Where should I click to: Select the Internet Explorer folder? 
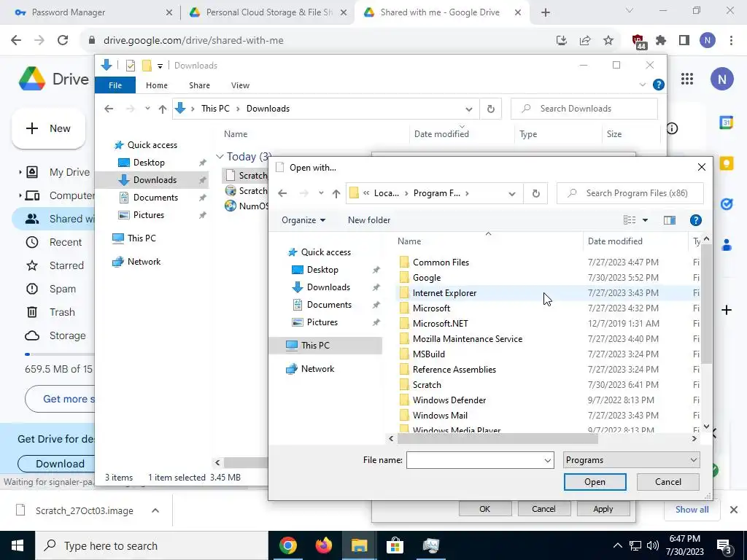tap(444, 293)
